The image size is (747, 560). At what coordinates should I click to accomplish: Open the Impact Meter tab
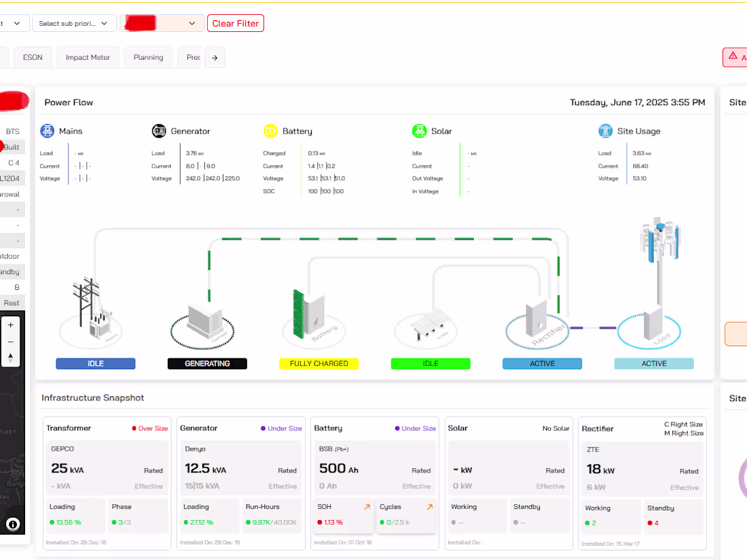88,57
